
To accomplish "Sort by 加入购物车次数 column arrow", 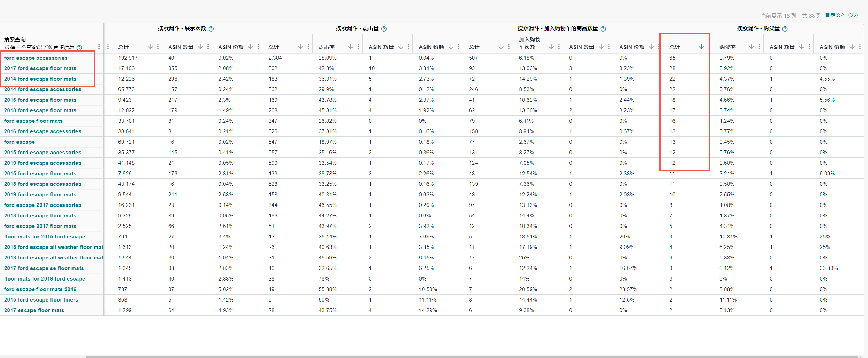I will click(551, 47).
